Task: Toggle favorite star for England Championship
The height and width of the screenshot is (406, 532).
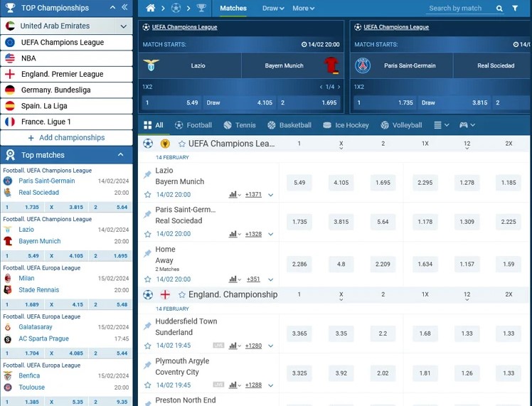Action: click(182, 295)
